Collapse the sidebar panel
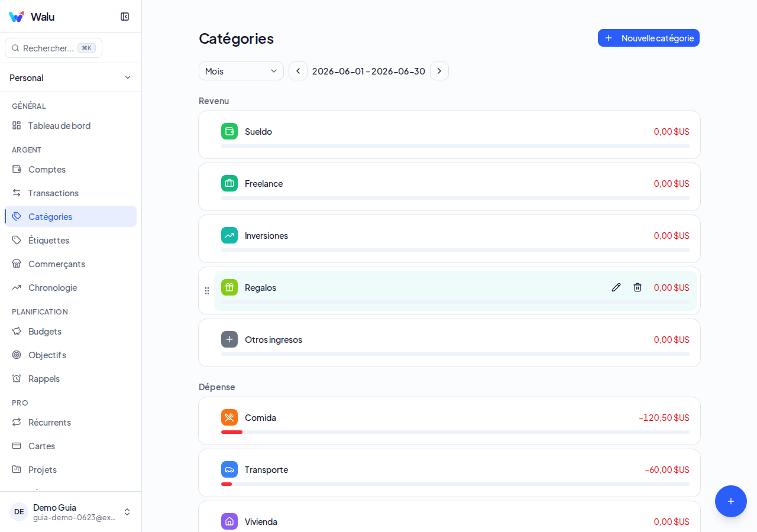This screenshot has height=532, width=757. click(x=125, y=17)
